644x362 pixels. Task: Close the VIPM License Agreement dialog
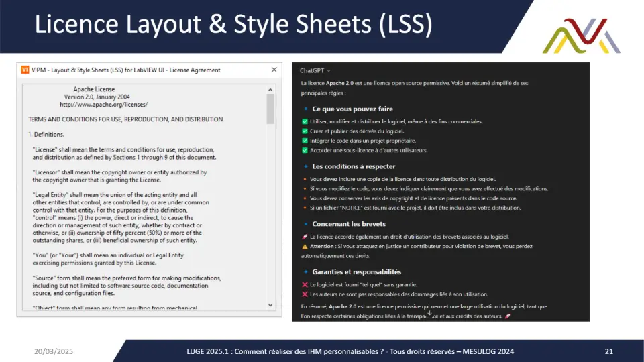point(274,70)
